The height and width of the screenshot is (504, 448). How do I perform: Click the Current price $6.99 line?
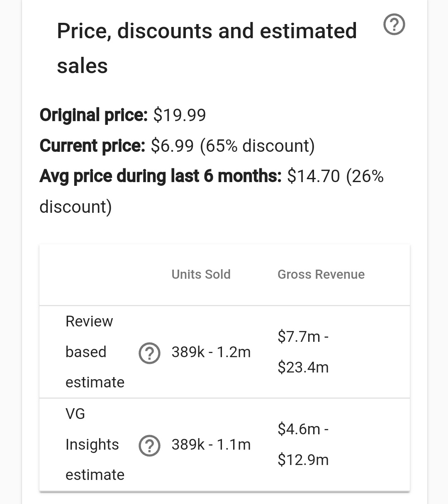(177, 146)
